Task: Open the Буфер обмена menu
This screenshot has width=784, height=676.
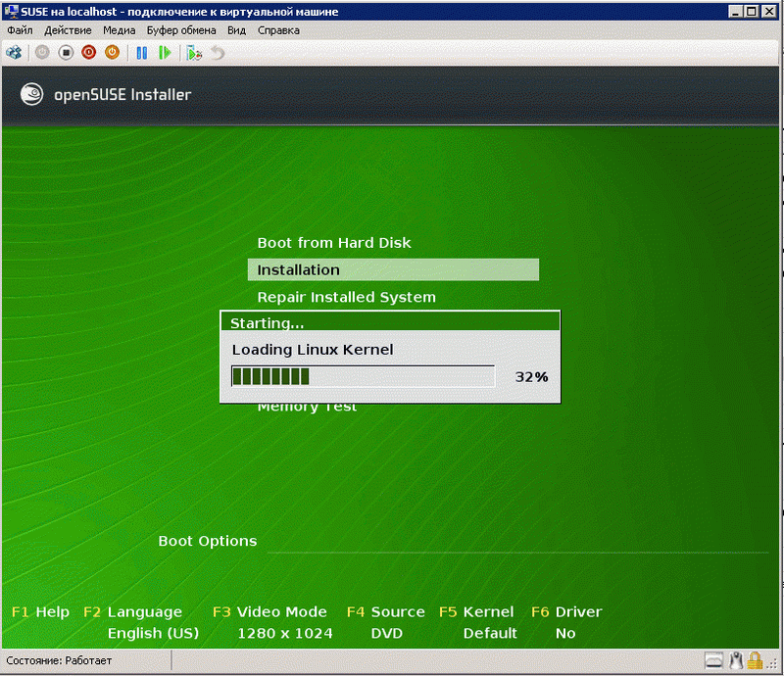Action: [181, 30]
